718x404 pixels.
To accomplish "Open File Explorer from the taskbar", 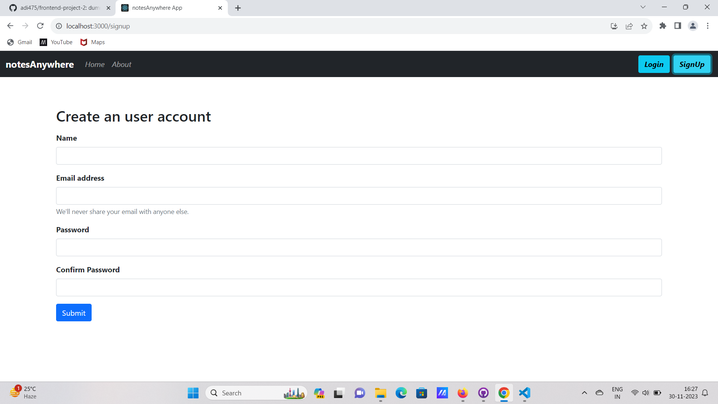I will click(x=380, y=393).
